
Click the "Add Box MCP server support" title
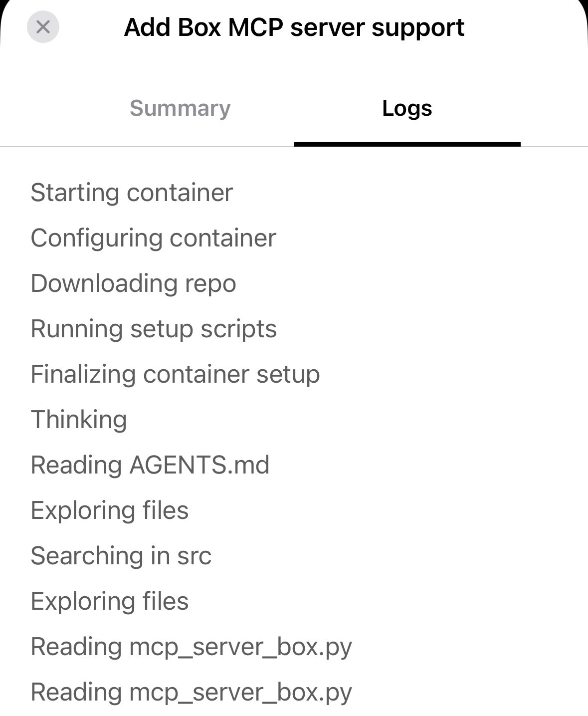pyautogui.click(x=294, y=27)
